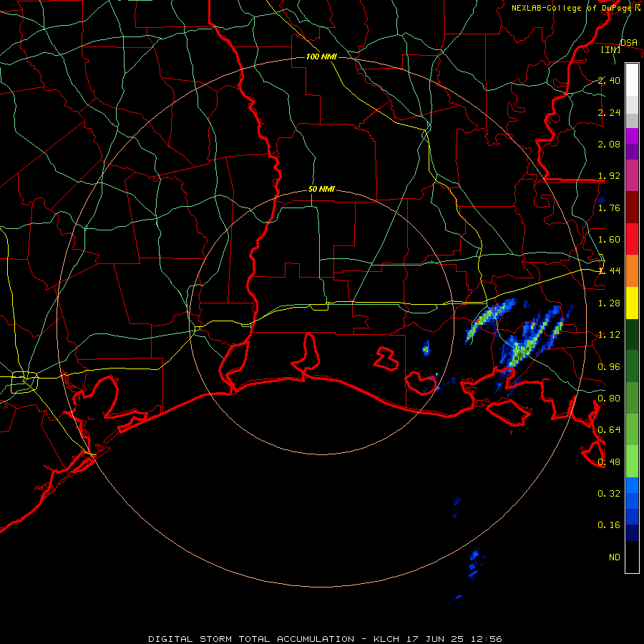The height and width of the screenshot is (644, 644).
Task: Click the "0.64" legend value
Action: click(609, 430)
